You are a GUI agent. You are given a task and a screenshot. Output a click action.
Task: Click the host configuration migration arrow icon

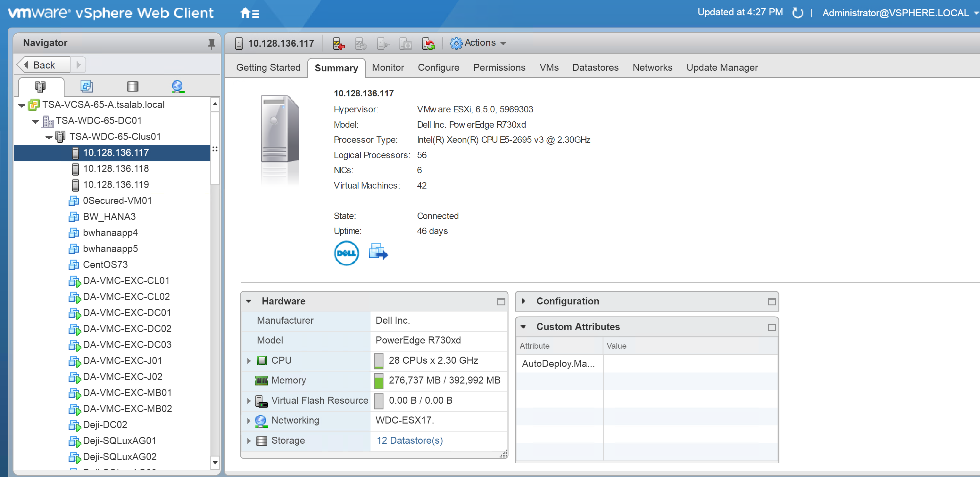point(378,253)
